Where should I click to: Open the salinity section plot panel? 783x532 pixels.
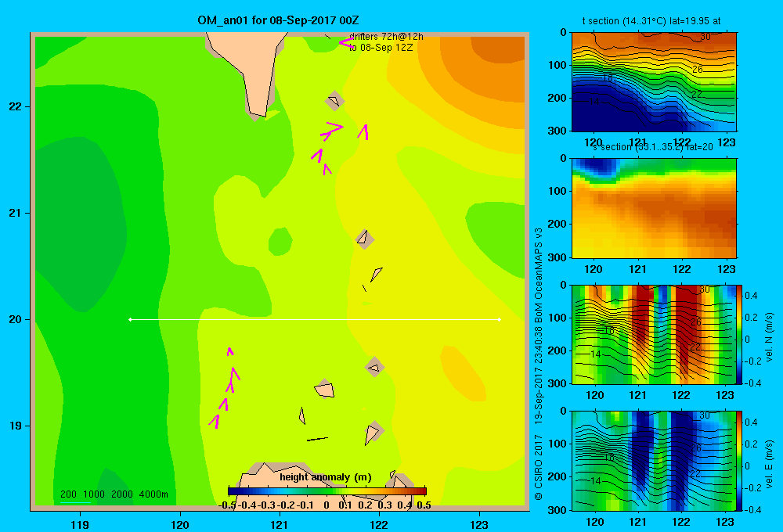click(654, 208)
